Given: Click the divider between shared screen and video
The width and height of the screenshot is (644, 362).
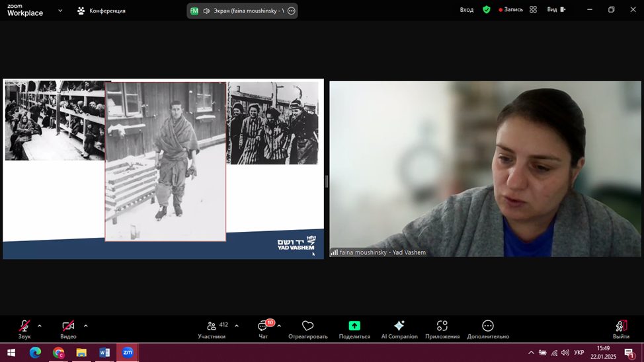Looking at the screenshot, I should (x=327, y=181).
